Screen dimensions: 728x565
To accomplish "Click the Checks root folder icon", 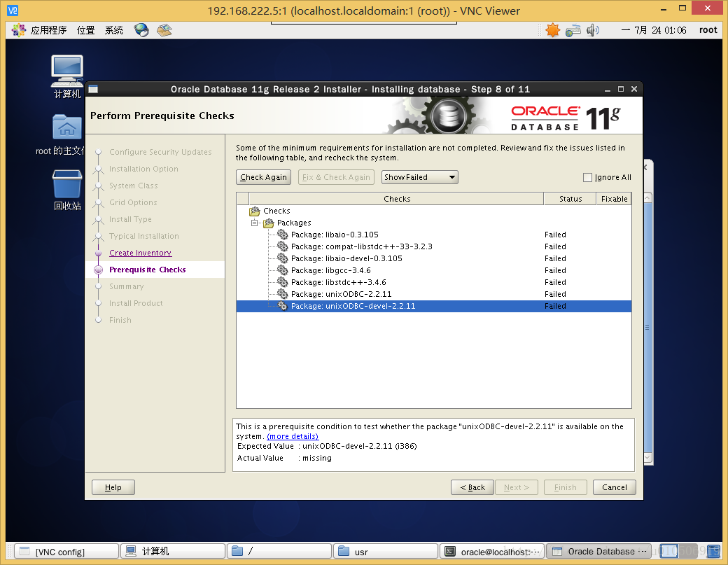I will click(x=255, y=211).
